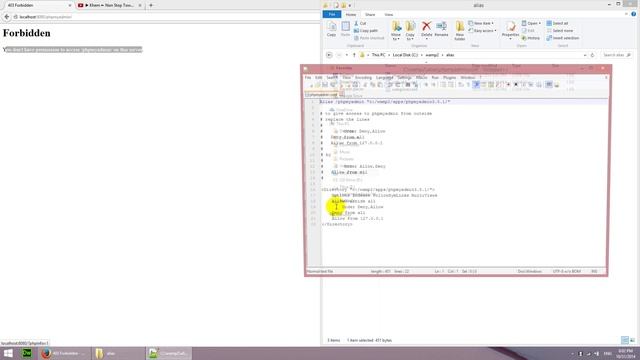
Task: Open the Open dropdown in Explorer ribbon
Action: pyautogui.click(x=531, y=23)
